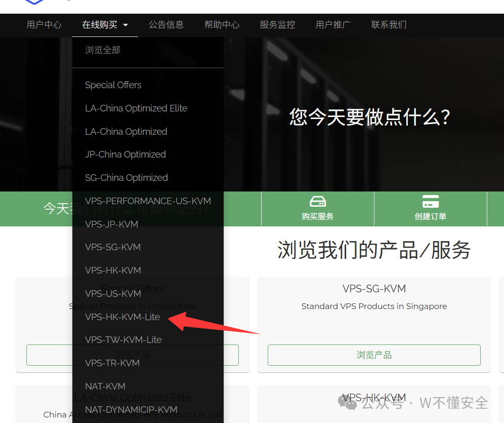Screen dimensions: 504x423
Task: Select 用户推广 in the navigation bar
Action: pos(333,24)
